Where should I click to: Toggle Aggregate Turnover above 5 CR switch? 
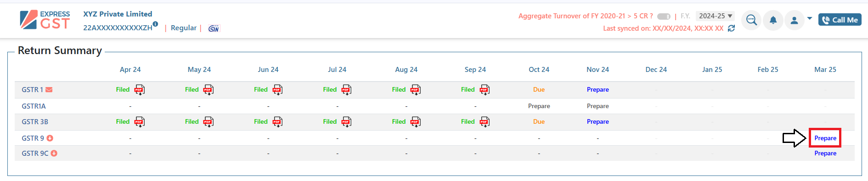tap(664, 16)
